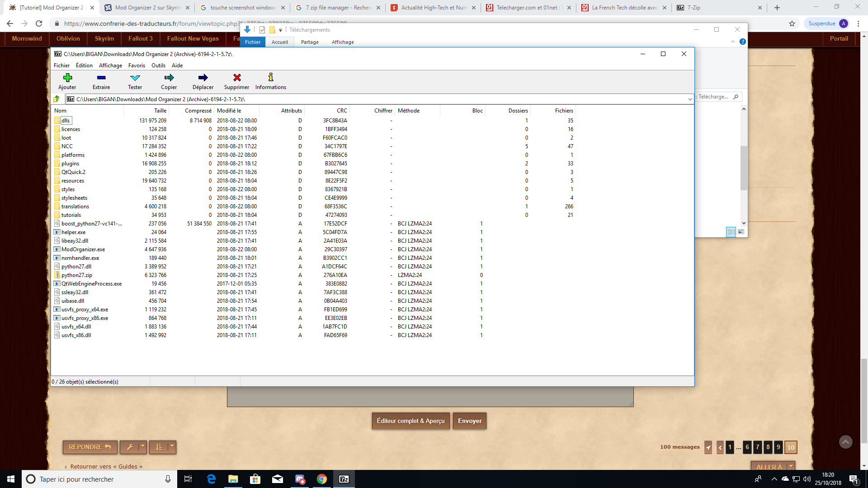The image size is (868, 488).
Task: Click the RÉPONDRE button
Action: coord(90,447)
